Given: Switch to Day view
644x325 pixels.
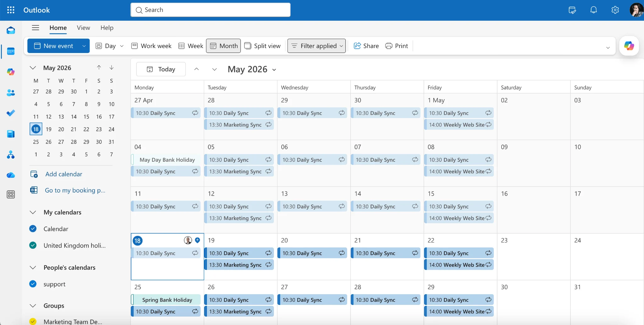Looking at the screenshot, I should pyautogui.click(x=106, y=46).
